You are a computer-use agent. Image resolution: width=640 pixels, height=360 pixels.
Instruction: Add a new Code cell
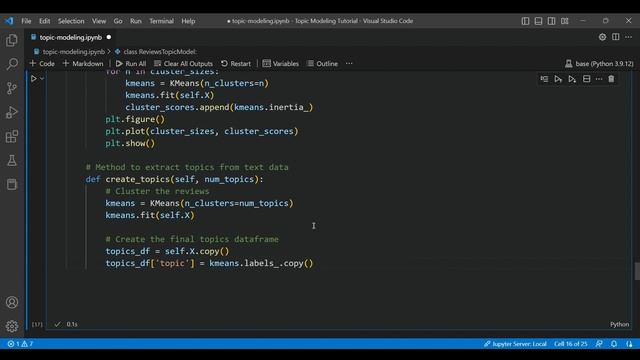42,64
